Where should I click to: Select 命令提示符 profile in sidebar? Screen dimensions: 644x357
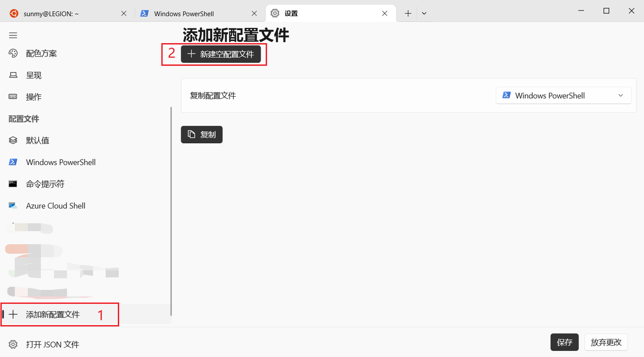coord(86,184)
